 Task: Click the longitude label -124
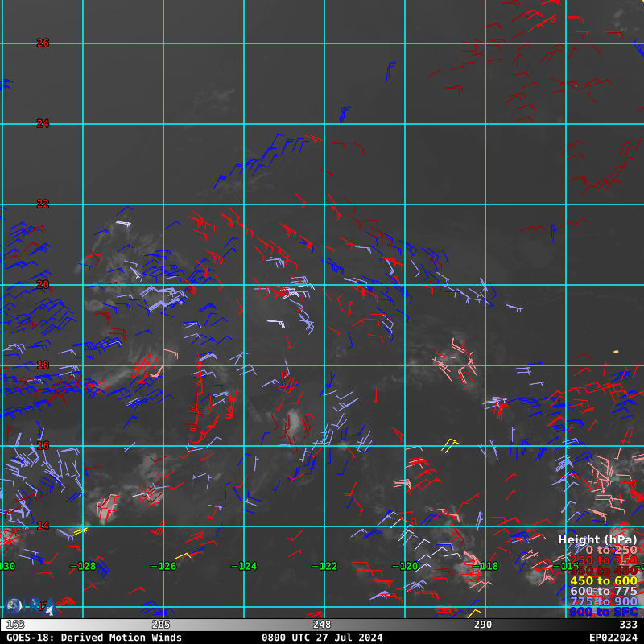(244, 567)
